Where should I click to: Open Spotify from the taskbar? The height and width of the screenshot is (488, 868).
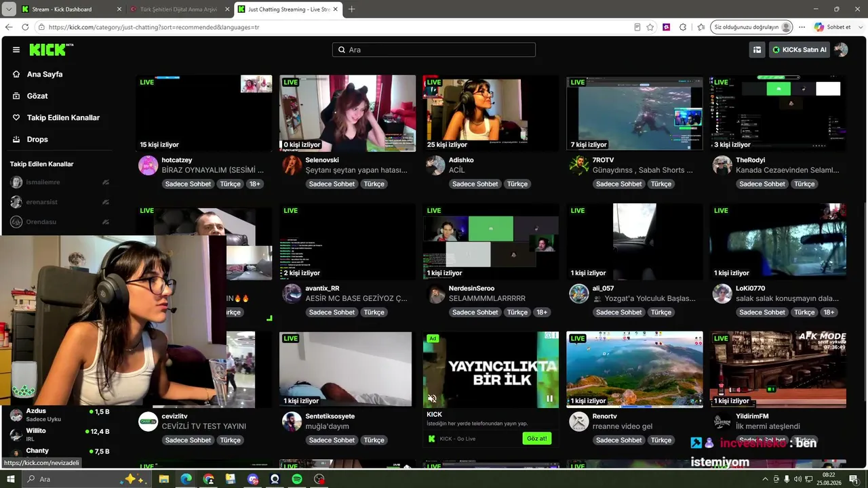coord(297,479)
